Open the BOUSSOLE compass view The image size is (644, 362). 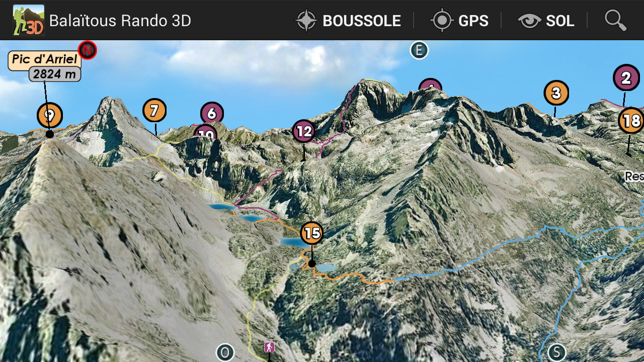coord(348,21)
